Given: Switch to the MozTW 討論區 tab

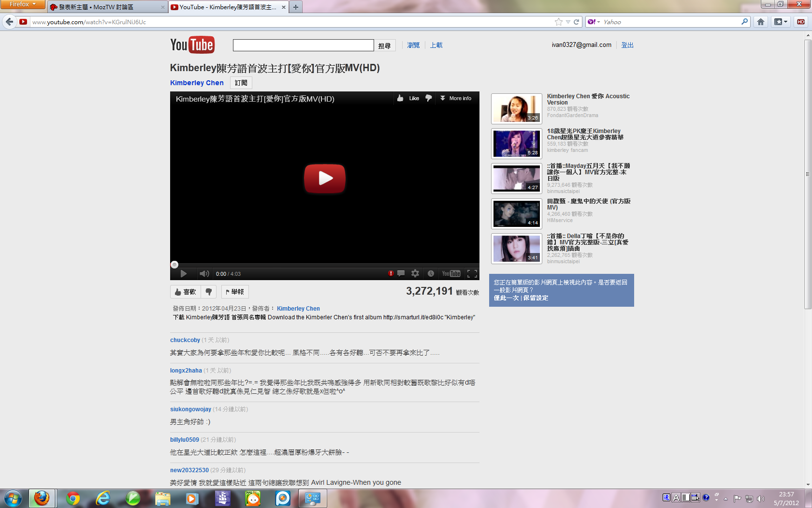Looking at the screenshot, I should (x=107, y=7).
